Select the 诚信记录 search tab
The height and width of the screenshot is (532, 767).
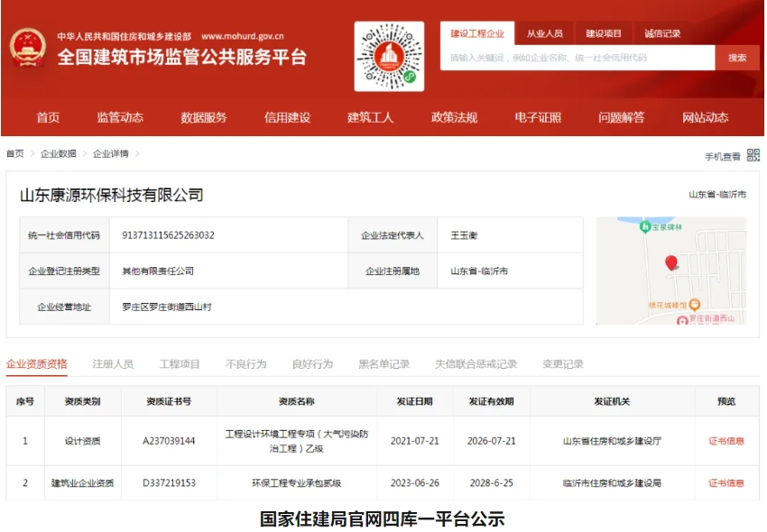pos(662,33)
